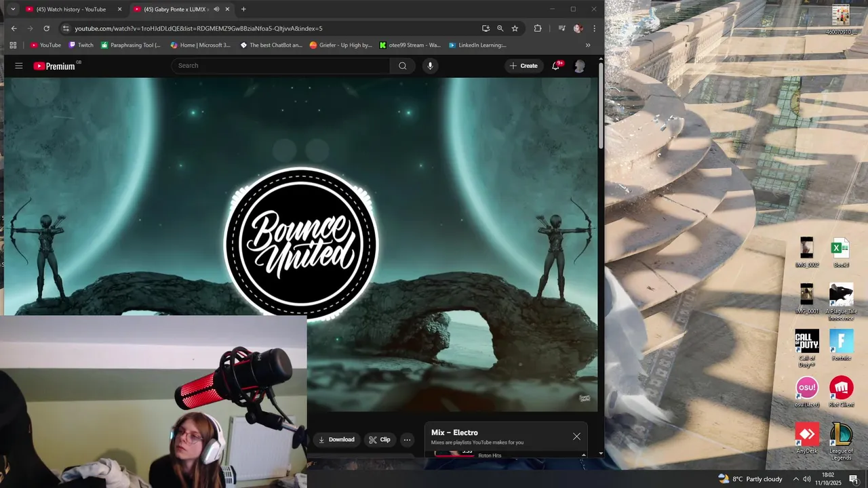Screen dimensions: 868x488
Task: Go back in browser history
Action: [14, 28]
